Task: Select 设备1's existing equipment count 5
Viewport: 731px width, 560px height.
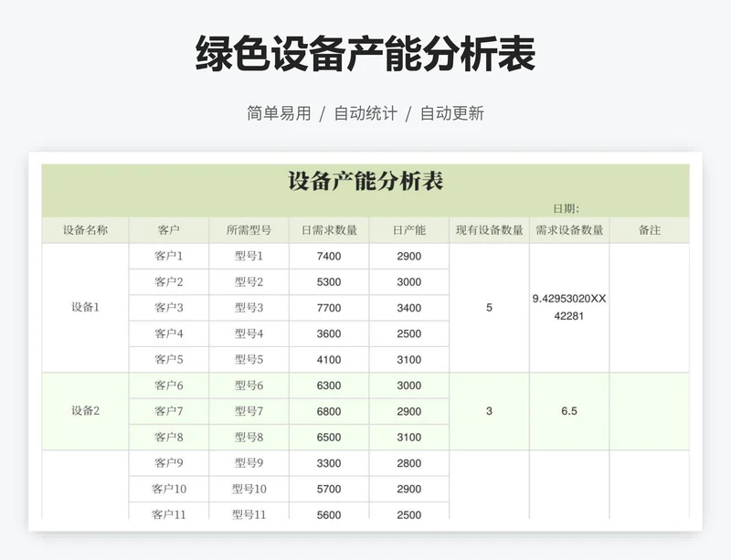Action: click(x=490, y=308)
